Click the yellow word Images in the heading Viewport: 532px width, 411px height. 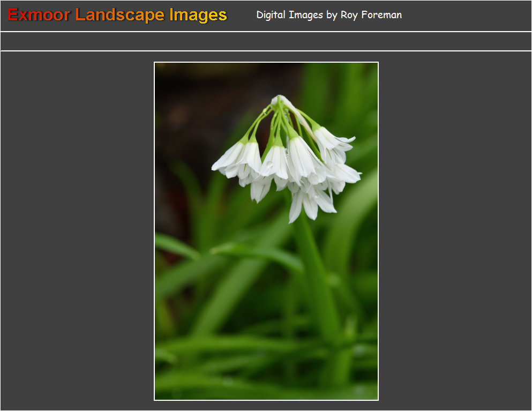coord(198,15)
